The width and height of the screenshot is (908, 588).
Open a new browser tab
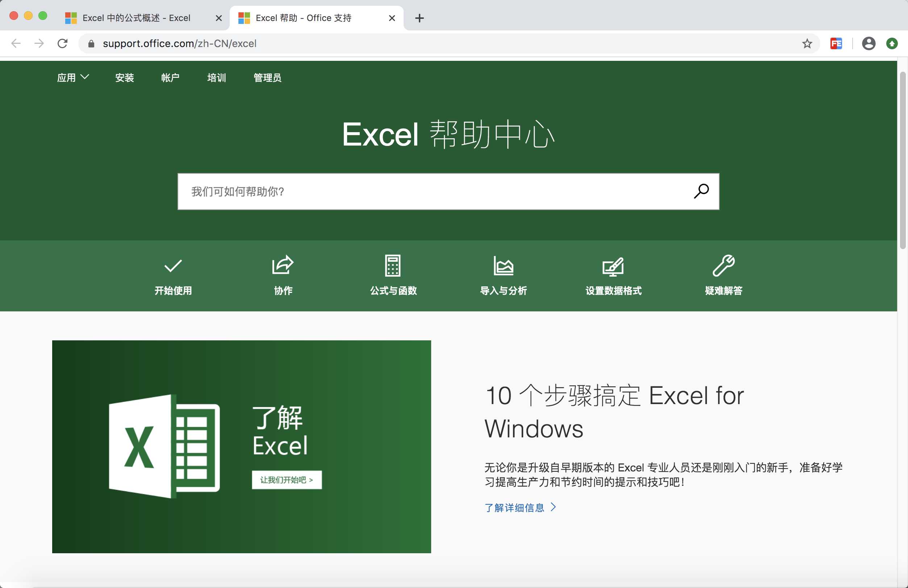click(419, 18)
